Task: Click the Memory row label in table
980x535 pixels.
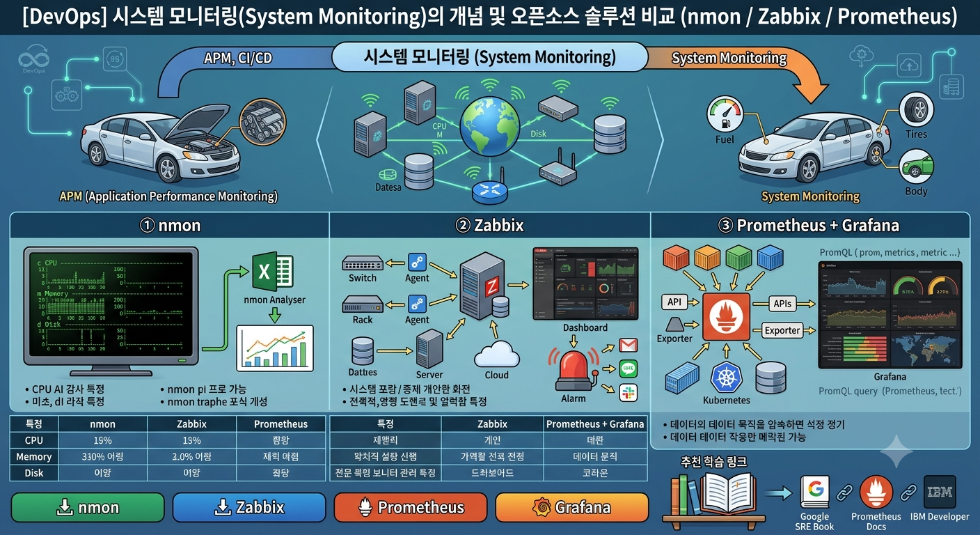Action: click(x=34, y=456)
